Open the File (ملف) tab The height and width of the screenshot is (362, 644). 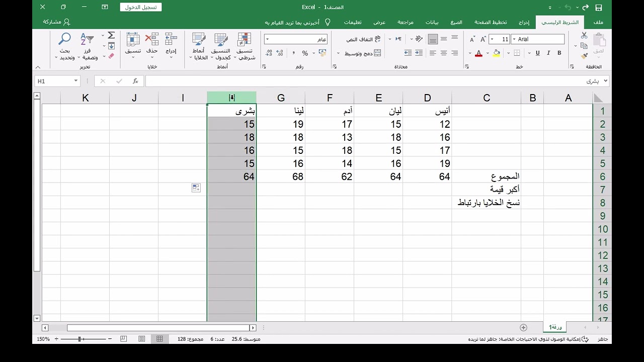click(598, 22)
